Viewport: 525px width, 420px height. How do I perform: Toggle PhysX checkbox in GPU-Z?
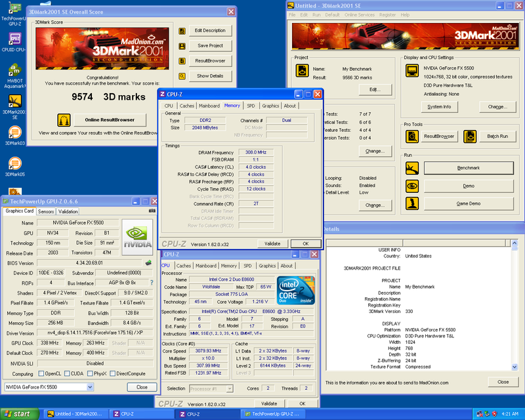click(90, 373)
